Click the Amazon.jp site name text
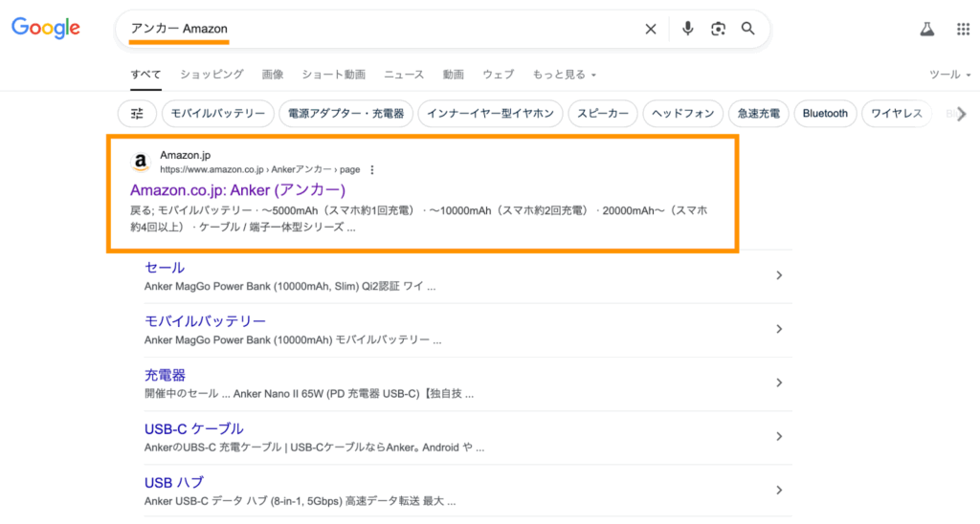 tap(185, 155)
